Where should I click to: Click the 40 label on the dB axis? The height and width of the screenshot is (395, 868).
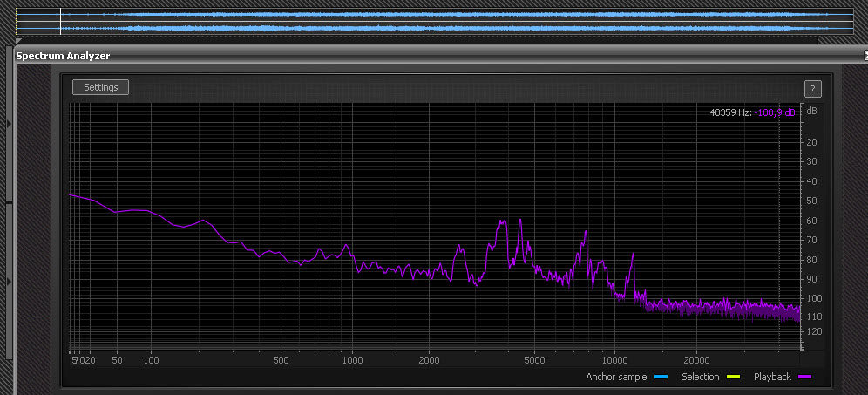coord(811,181)
